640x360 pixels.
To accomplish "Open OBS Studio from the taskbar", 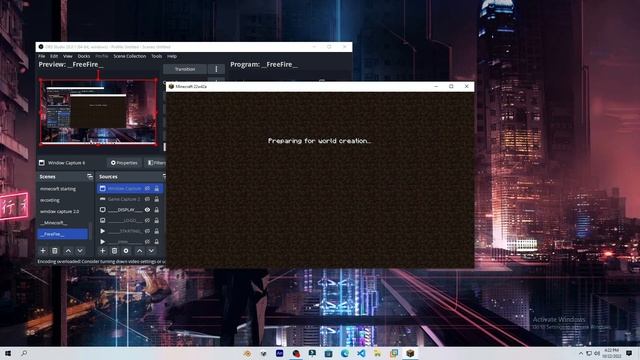I will click(x=296, y=353).
